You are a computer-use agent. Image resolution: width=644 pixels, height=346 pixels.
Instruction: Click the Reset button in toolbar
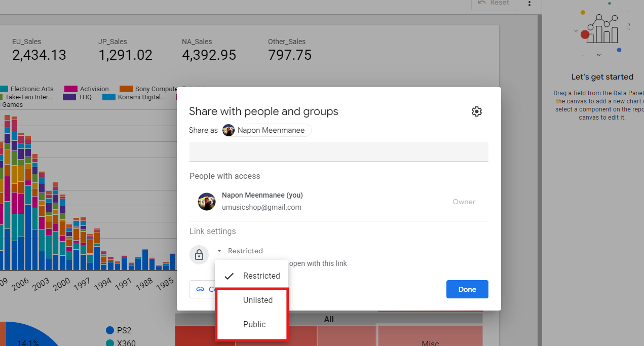click(x=494, y=4)
